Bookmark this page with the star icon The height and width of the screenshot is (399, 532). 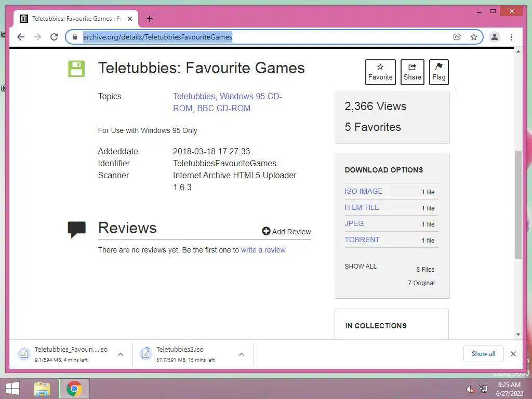tap(474, 37)
